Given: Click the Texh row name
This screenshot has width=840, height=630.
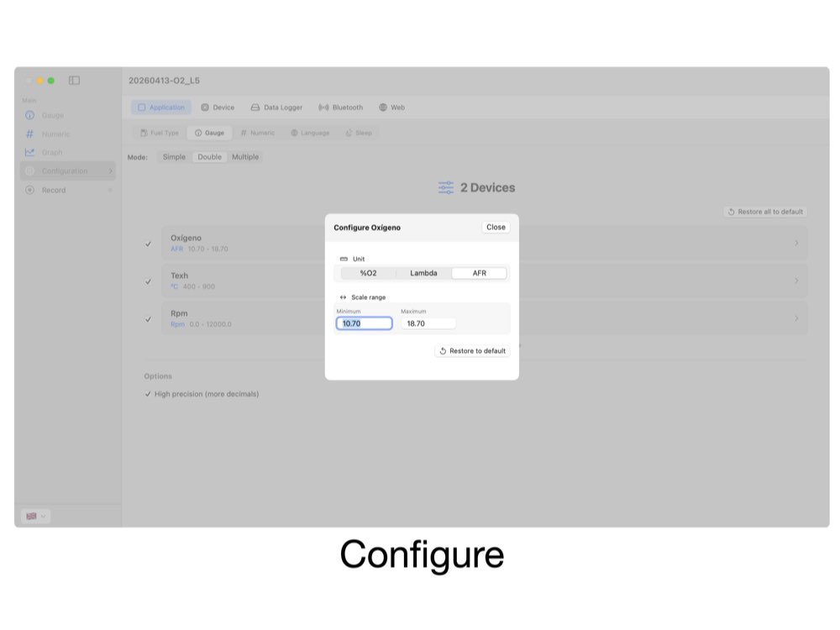Looking at the screenshot, I should pos(180,276).
